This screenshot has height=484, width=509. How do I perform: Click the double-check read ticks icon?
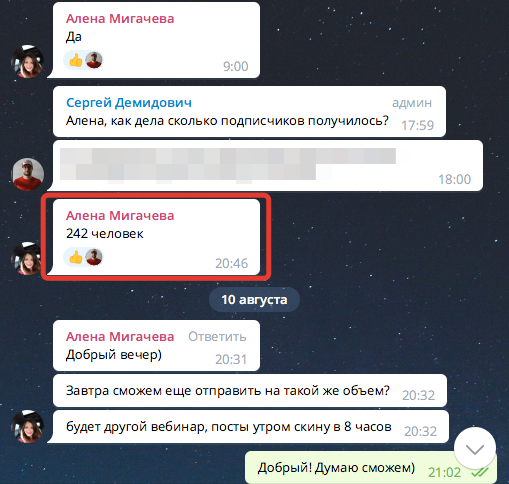[x=480, y=472]
